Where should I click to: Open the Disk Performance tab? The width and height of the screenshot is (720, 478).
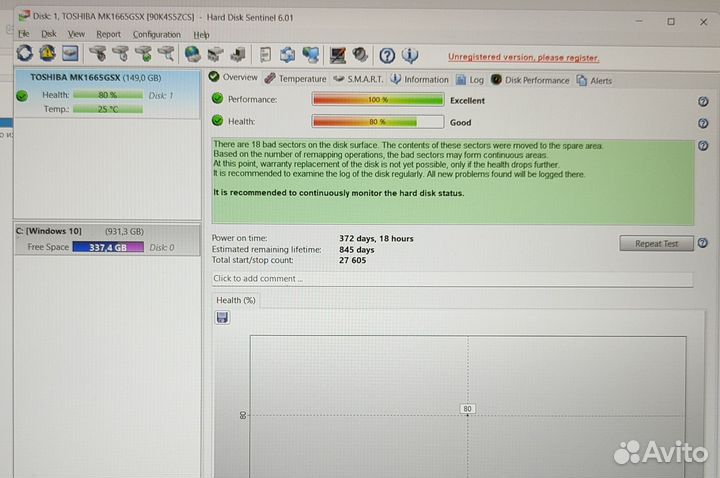(536, 79)
